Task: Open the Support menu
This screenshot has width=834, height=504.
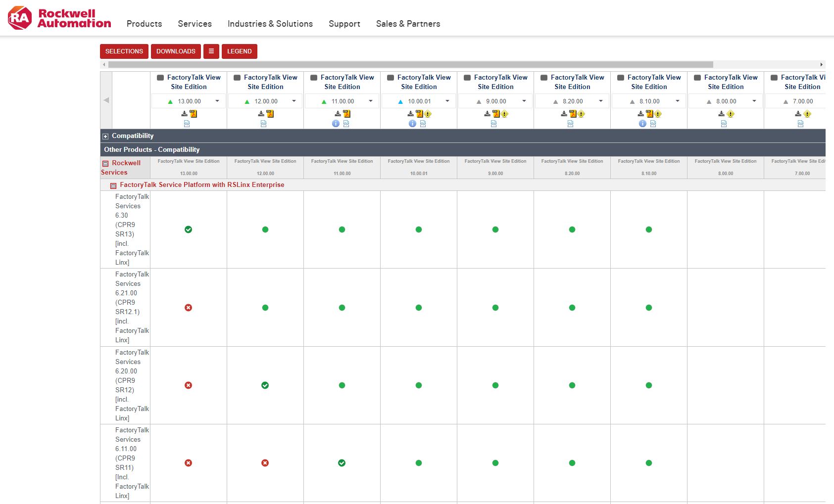Action: (344, 24)
